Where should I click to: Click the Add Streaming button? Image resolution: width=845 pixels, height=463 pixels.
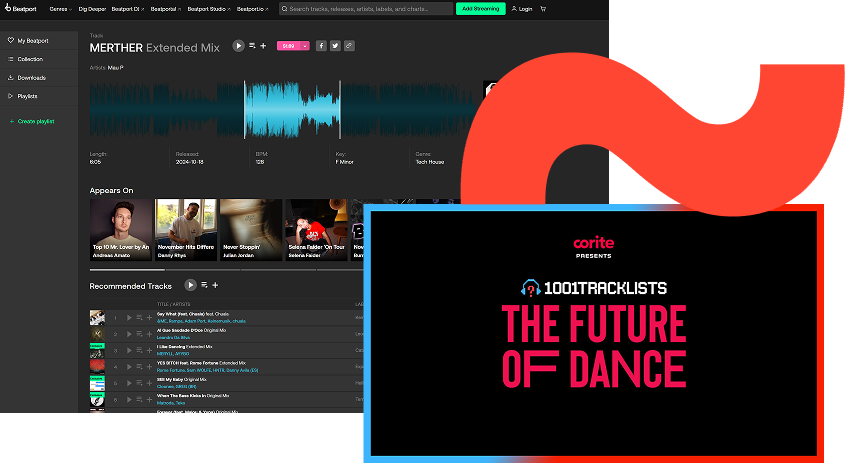point(481,9)
